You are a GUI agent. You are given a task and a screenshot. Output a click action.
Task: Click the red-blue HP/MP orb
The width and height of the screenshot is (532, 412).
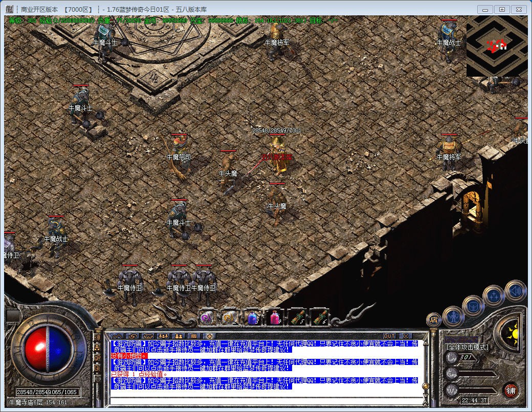pyautogui.click(x=48, y=349)
